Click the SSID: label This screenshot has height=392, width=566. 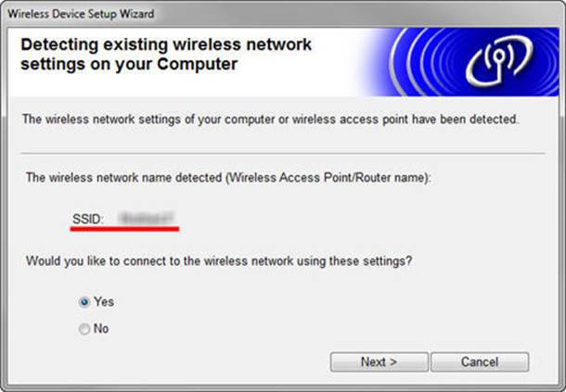coord(88,219)
